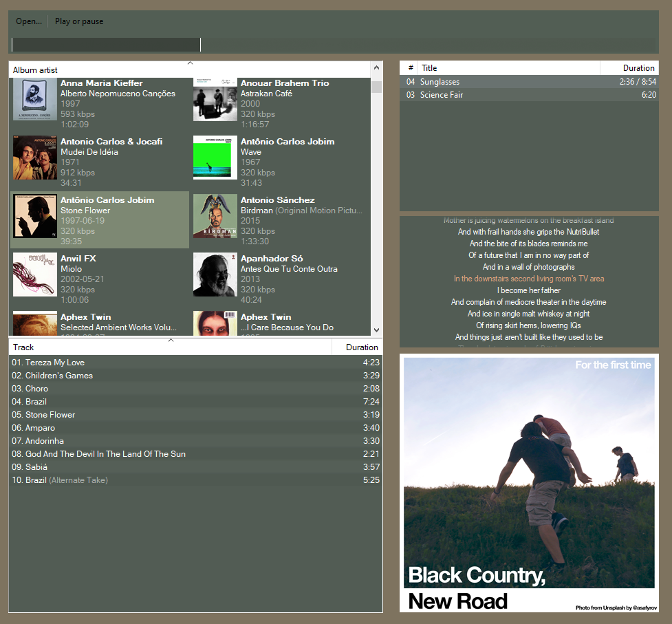
Task: Select Anouar Brahem Trio's Astrakan Café cover
Action: 215,99
